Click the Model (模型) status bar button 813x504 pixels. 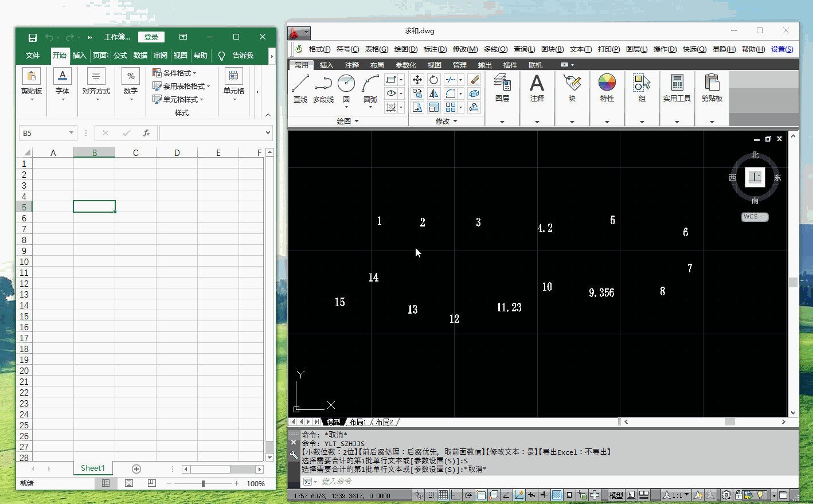pos(616,495)
